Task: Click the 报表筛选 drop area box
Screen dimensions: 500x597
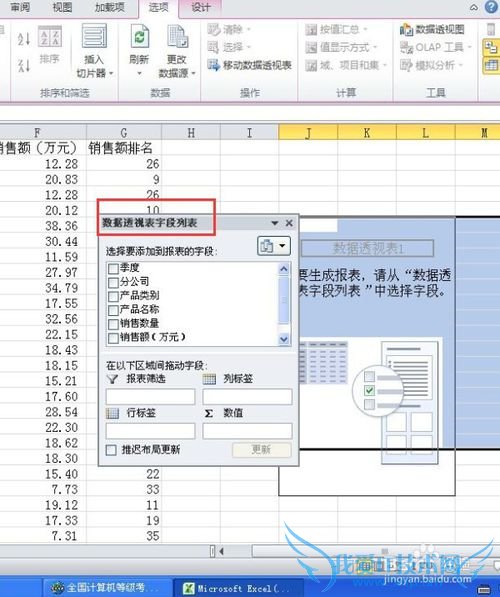Action: (150, 397)
